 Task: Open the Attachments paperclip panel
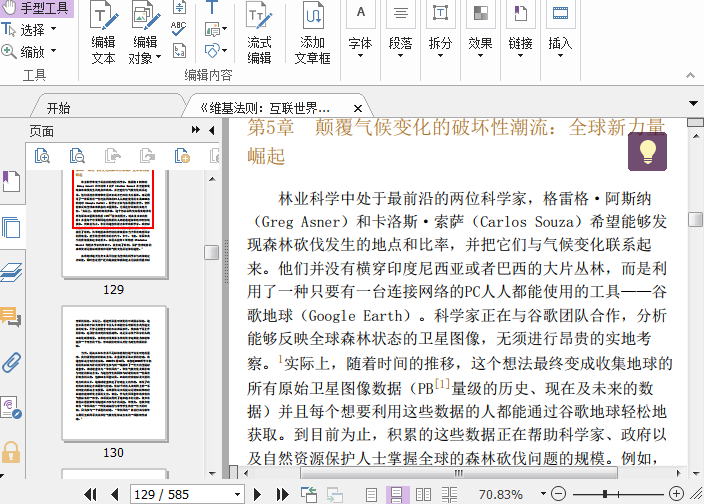pos(11,362)
